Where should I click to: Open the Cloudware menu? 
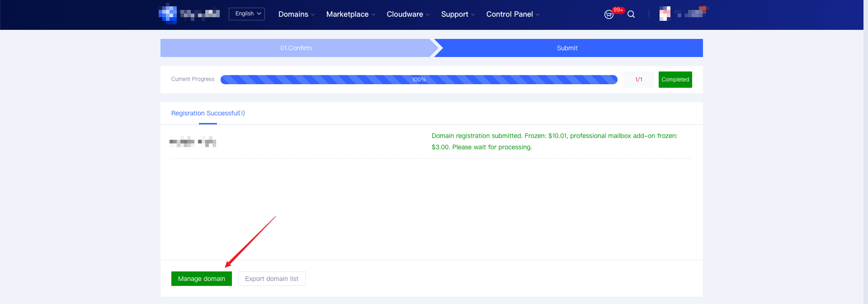click(x=408, y=14)
